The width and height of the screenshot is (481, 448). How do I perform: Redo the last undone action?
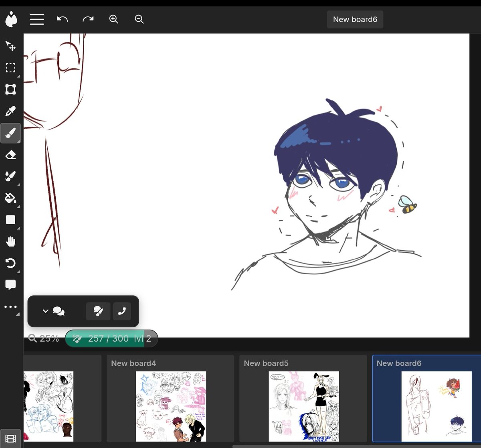click(88, 19)
